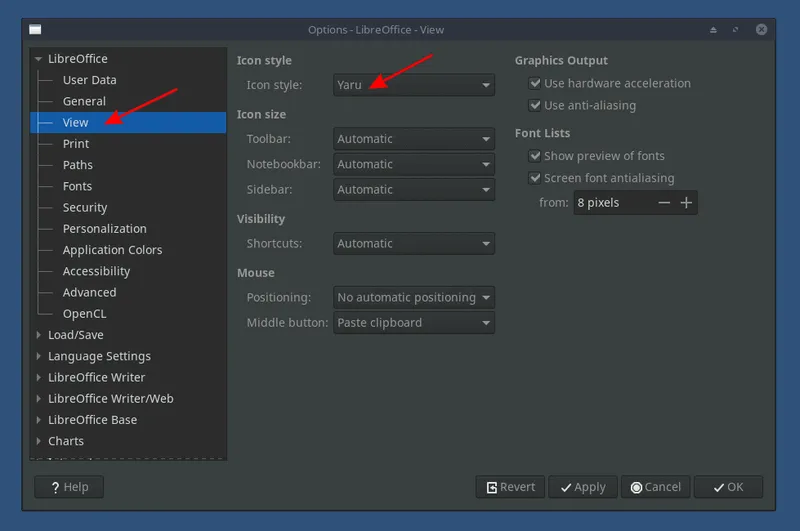Click the plus icon to increase pixel size
The width and height of the screenshot is (800, 531).
(x=686, y=203)
